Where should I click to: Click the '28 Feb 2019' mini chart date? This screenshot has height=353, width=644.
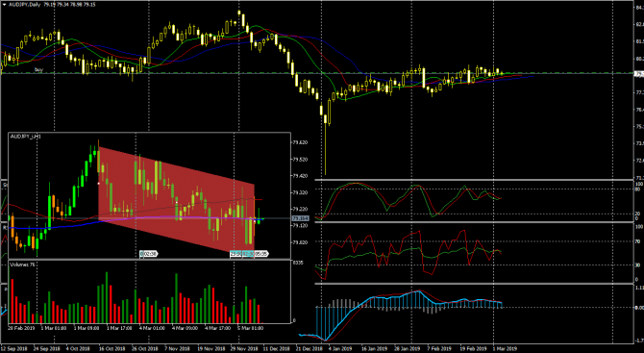click(x=21, y=328)
